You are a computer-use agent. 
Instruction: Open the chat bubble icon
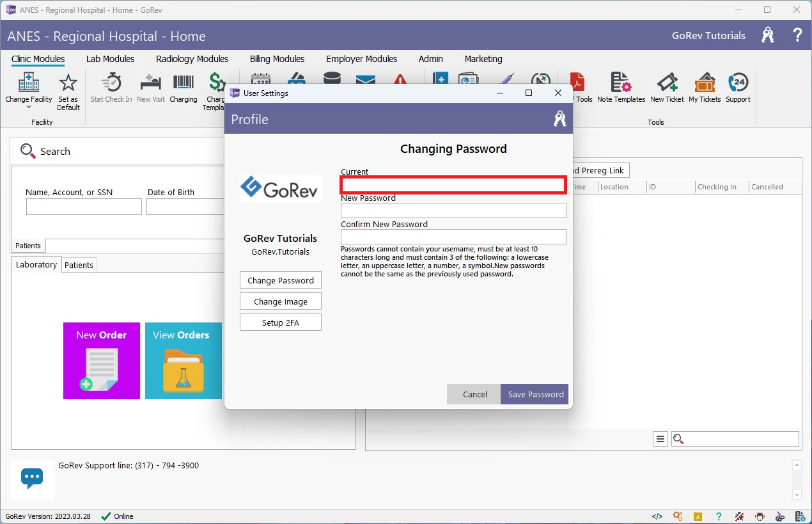32,477
